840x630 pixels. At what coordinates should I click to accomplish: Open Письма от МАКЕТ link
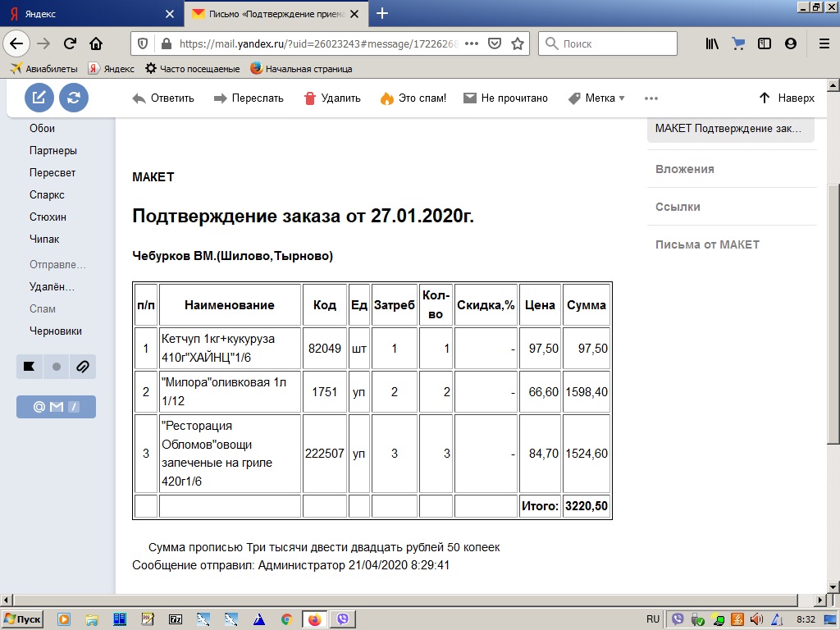pos(707,244)
